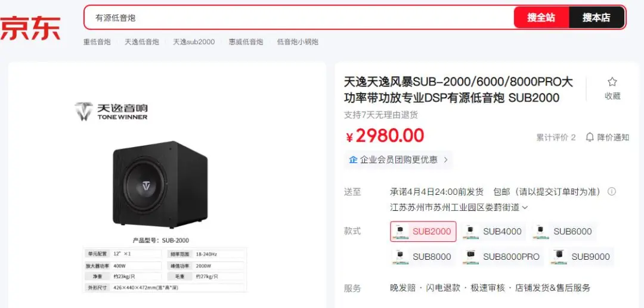The image size is (644, 308).
Task: Pick the SUB9000 model variant
Action: pos(581,257)
